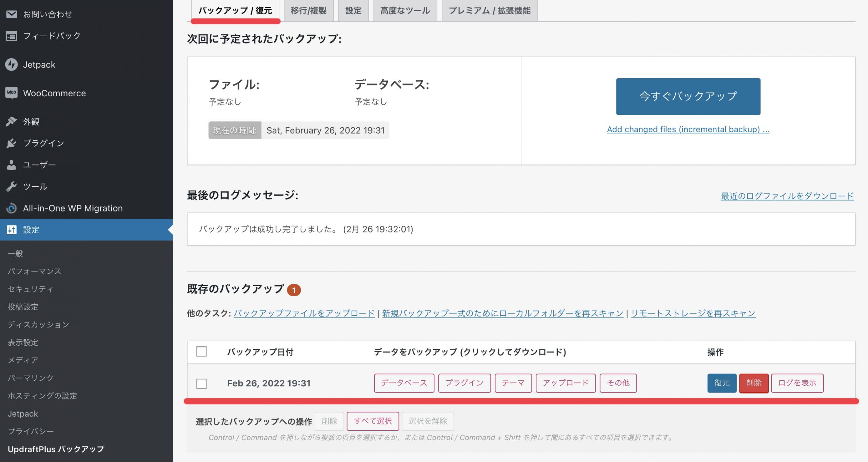Screen dimensions: 868x462
Task: Click the 既存のバックアップ count badge
Action: pos(294,290)
